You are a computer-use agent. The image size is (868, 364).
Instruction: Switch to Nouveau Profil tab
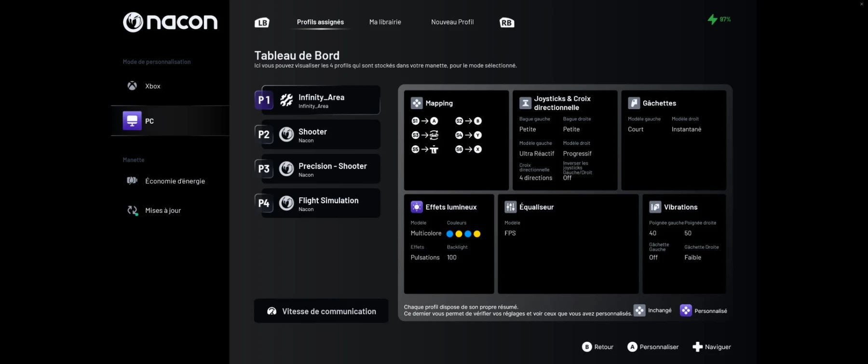pyautogui.click(x=452, y=22)
